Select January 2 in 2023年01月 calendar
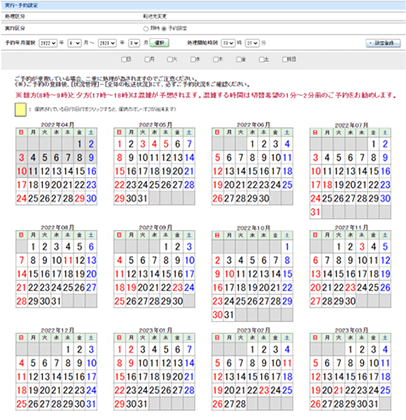Image resolution: width=406 pixels, height=420 pixels. (131, 349)
